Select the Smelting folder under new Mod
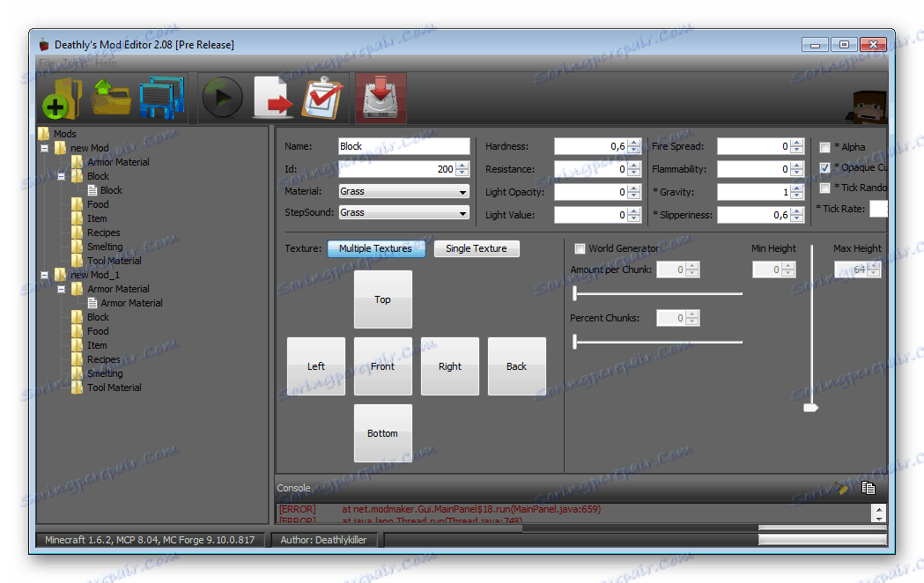This screenshot has height=583, width=924. (105, 247)
